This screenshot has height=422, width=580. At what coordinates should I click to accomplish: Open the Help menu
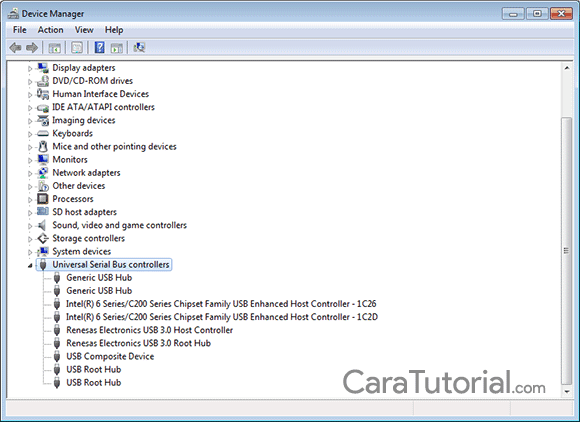(114, 30)
